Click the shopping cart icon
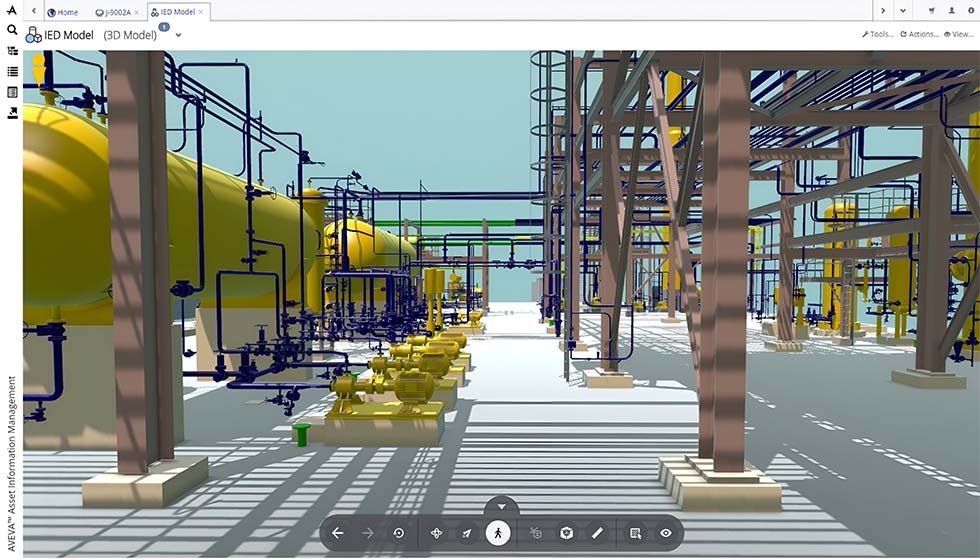Viewport: 980px width, 560px height. pos(932,11)
